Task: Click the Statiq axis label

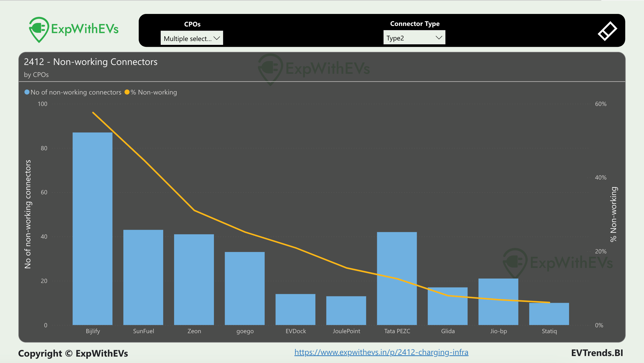Action: click(549, 331)
